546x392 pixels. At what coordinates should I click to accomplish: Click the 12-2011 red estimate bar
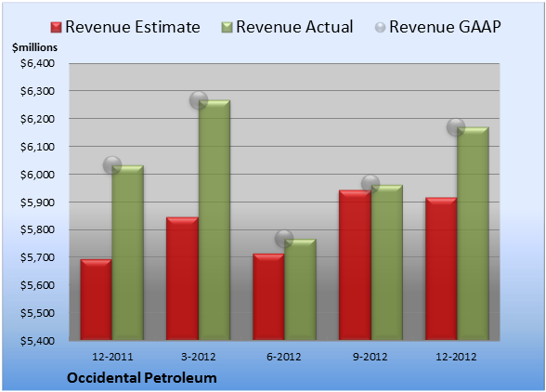coord(97,300)
